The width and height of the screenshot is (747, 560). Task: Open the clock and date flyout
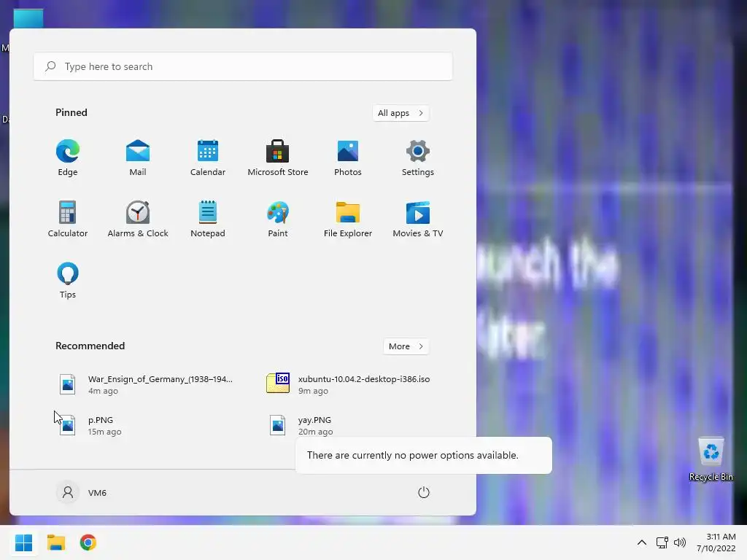pos(716,542)
